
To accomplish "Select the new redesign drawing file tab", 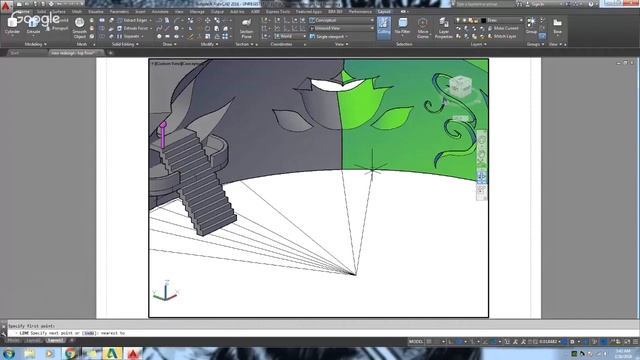I will [76, 53].
